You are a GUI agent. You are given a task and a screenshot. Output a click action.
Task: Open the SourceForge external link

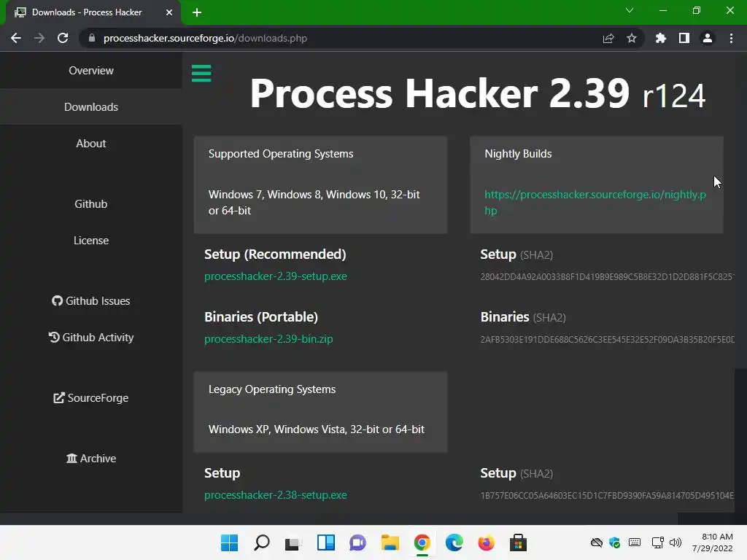pos(91,397)
